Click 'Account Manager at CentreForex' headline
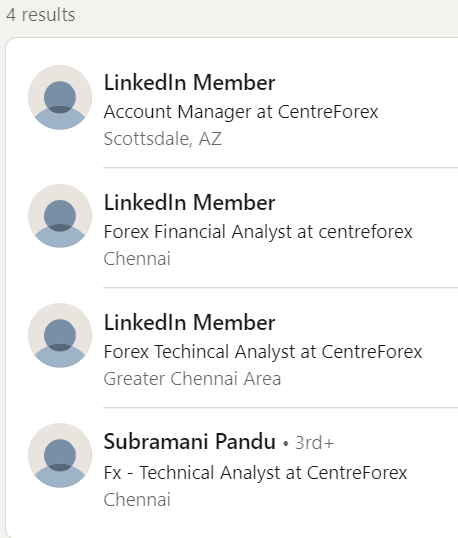Viewport: 458px width, 538px height. click(x=241, y=112)
